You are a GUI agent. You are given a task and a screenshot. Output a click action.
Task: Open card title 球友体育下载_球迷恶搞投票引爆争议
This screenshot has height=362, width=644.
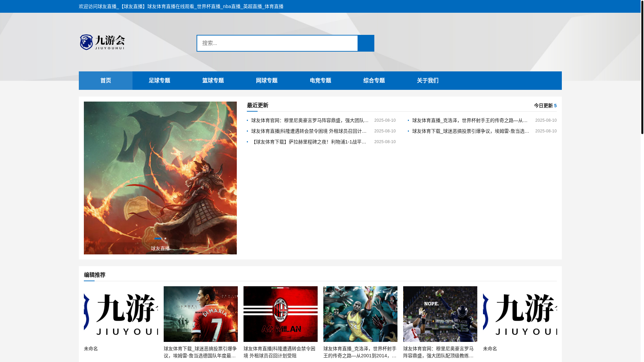click(x=200, y=352)
